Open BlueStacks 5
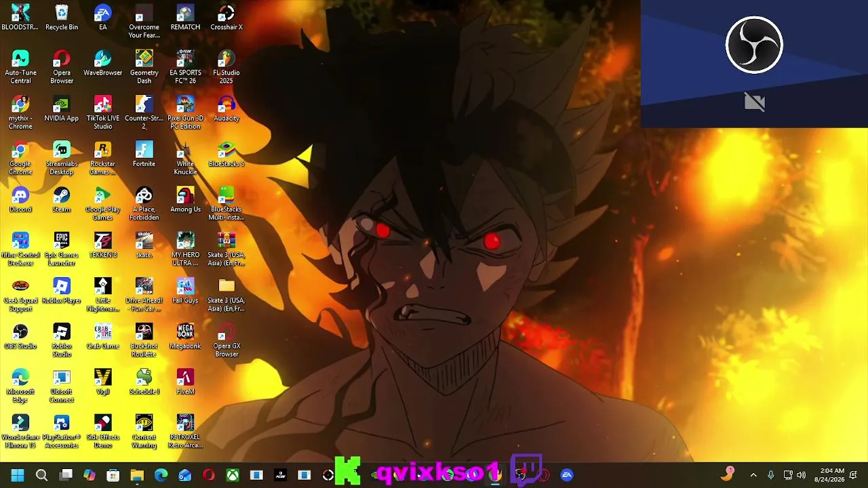868x488 pixels. point(226,155)
